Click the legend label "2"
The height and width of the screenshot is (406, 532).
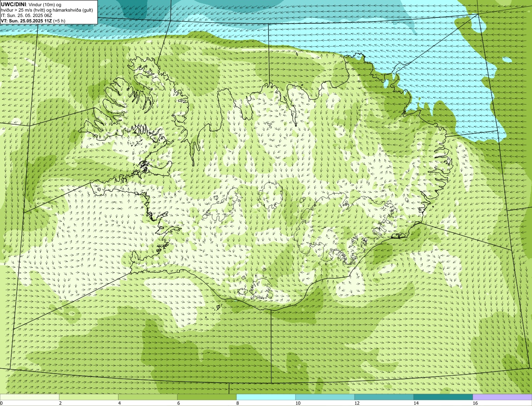pos(60,403)
